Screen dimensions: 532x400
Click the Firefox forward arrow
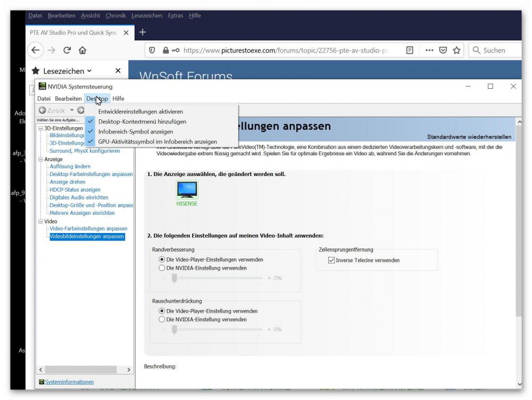pos(52,50)
